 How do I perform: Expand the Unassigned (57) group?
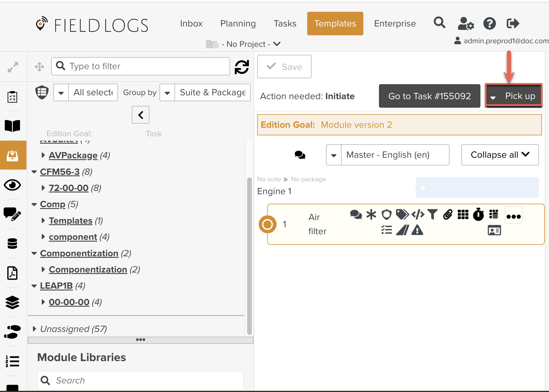pyautogui.click(x=34, y=329)
